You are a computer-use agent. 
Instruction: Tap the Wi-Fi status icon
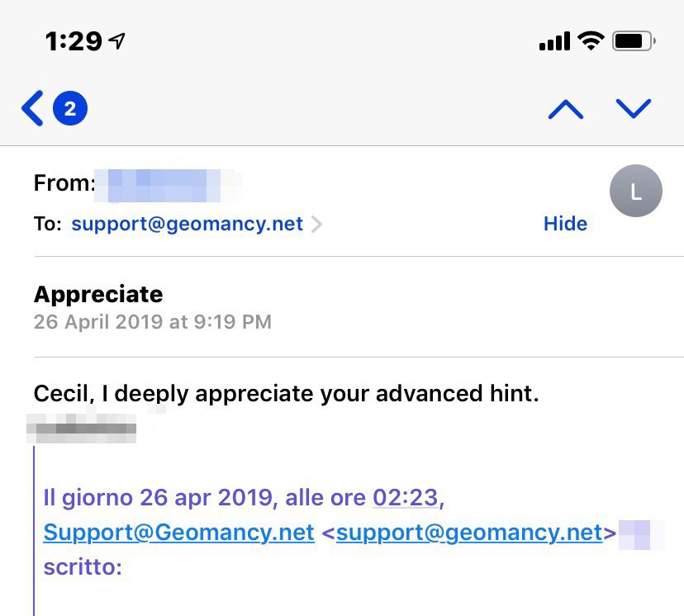tap(591, 40)
